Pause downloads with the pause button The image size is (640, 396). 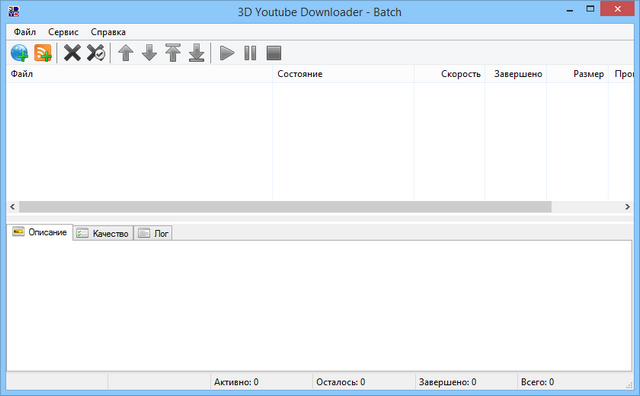pos(250,53)
